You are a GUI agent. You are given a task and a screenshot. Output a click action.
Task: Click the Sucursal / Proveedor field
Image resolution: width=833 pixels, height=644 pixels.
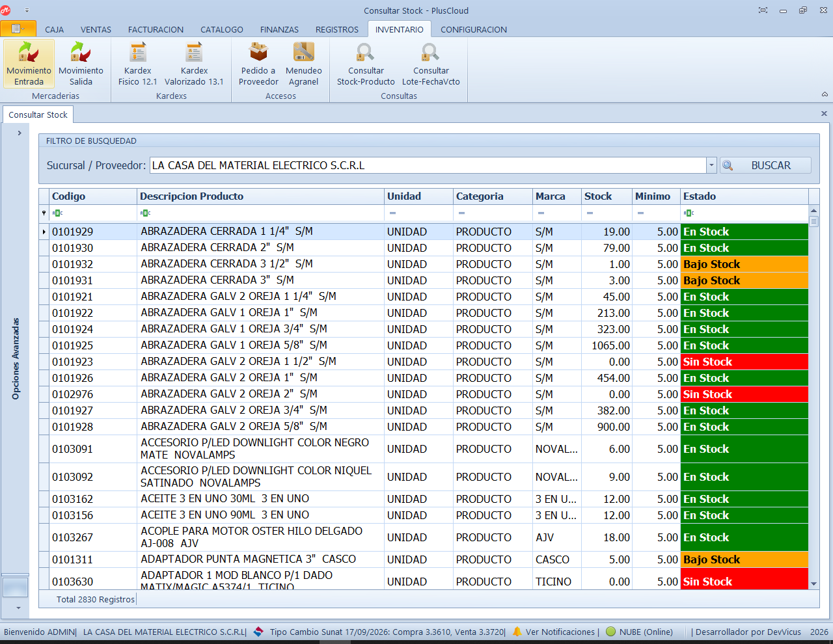[428, 165]
